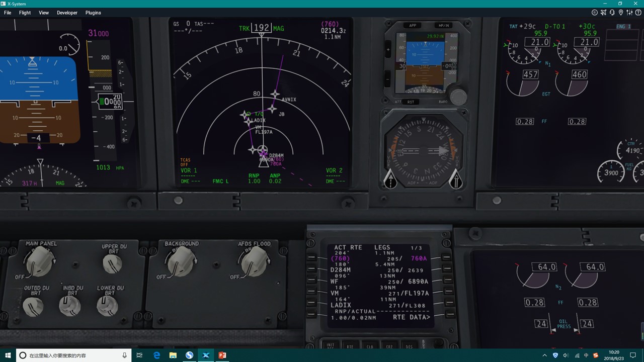Open the File menu
The image size is (644, 362).
(8, 13)
